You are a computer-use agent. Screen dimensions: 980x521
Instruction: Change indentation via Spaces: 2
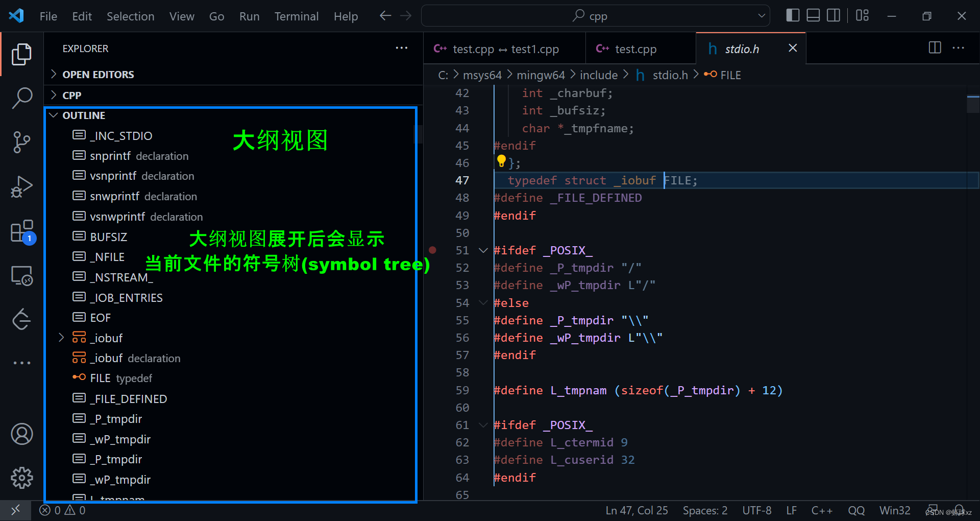705,510
